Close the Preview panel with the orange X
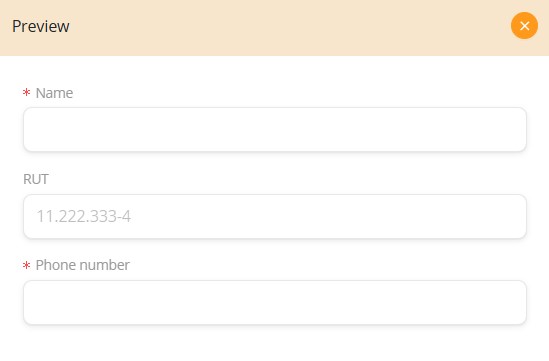549x361 pixels. 524,26
